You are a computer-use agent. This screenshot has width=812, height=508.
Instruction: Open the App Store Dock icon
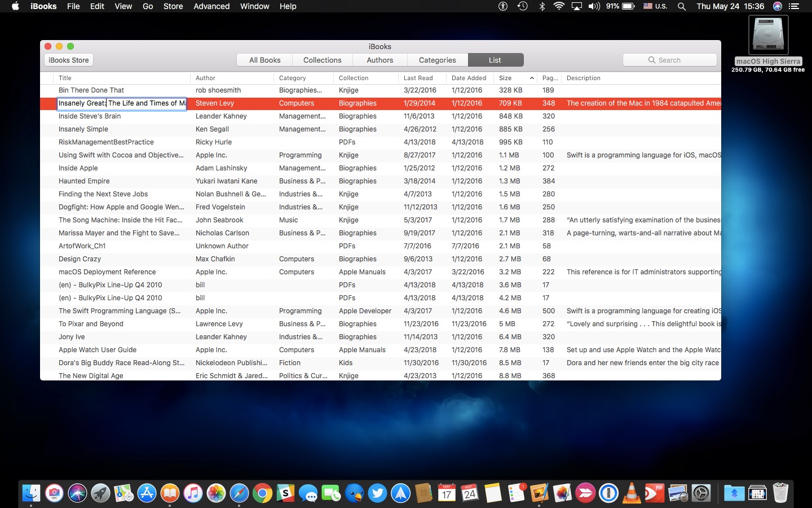(147, 493)
